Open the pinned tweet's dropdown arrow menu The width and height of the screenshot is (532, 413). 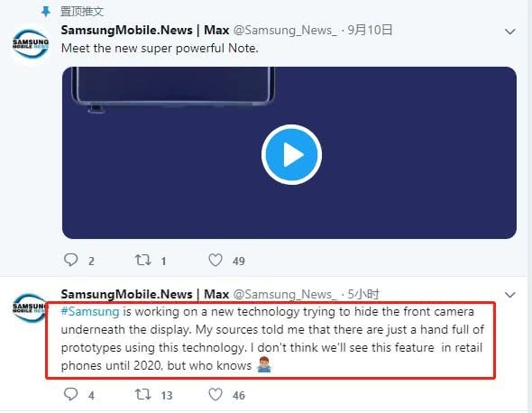coord(510,32)
